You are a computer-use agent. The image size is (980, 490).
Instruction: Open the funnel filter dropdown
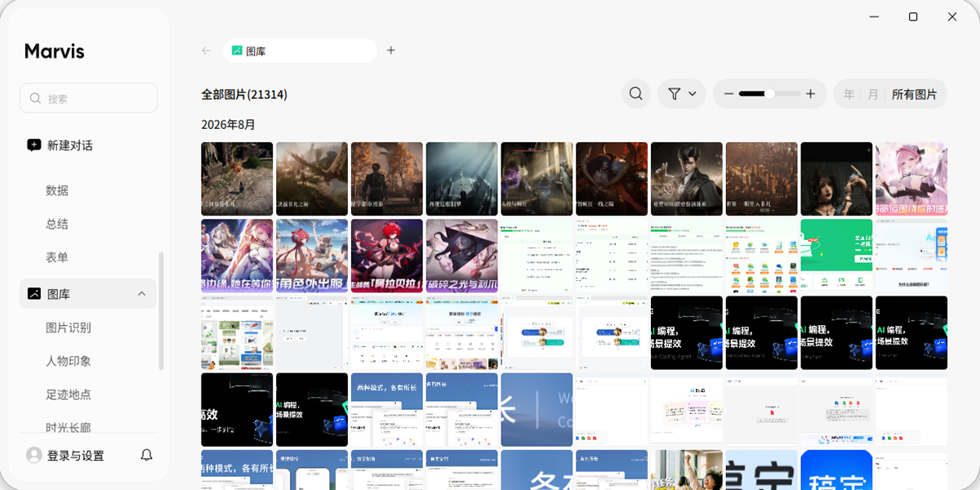[x=682, y=94]
